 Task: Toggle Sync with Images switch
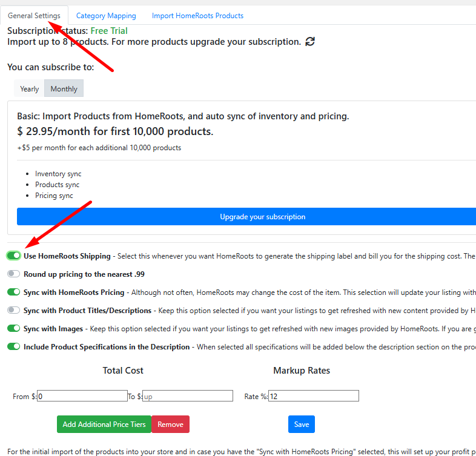point(14,328)
